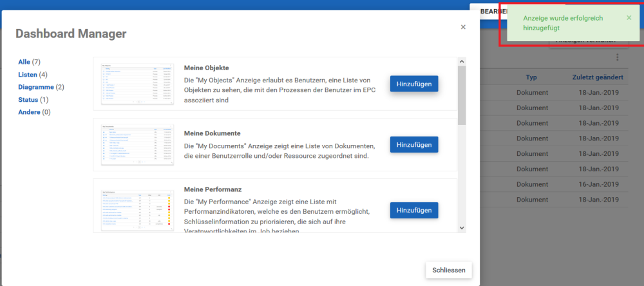644x286 pixels.
Task: Click the Meine Performanz preview thumbnail
Action: click(137, 211)
